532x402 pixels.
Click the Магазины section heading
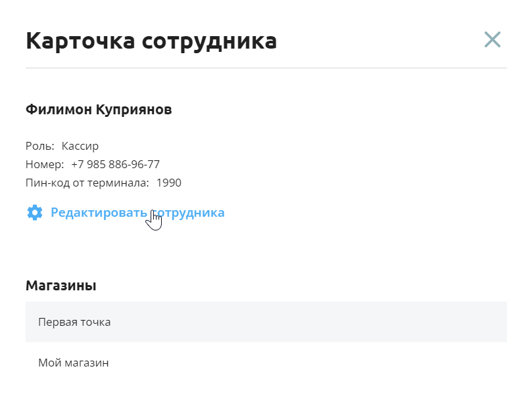point(61,285)
